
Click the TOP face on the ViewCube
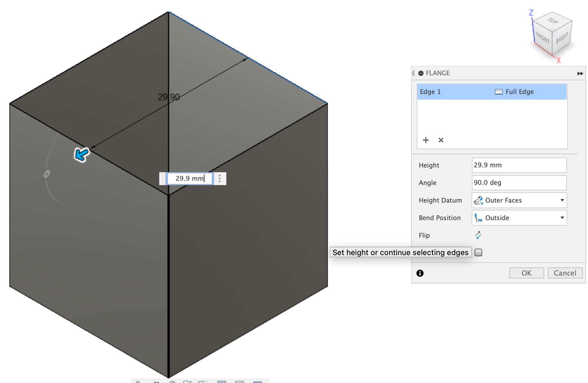(x=552, y=21)
